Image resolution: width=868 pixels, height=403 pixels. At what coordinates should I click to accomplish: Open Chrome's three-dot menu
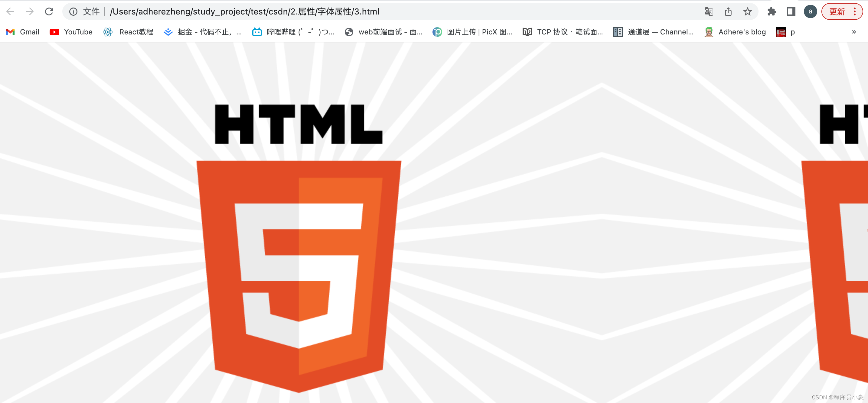click(855, 12)
